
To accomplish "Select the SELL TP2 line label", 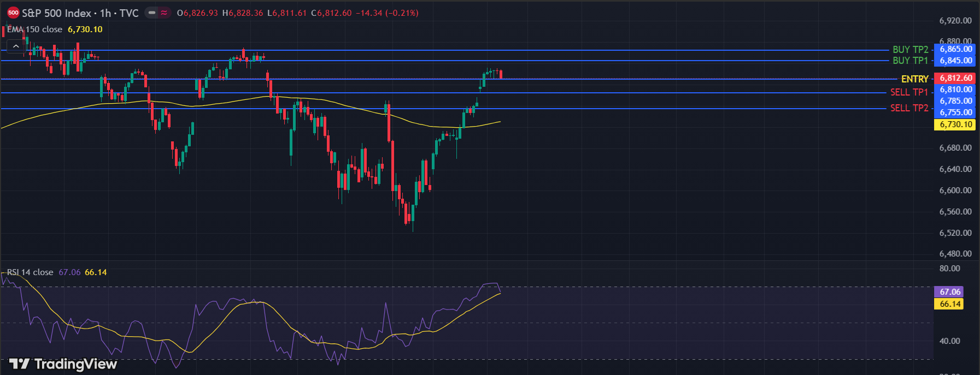I will click(x=909, y=108).
